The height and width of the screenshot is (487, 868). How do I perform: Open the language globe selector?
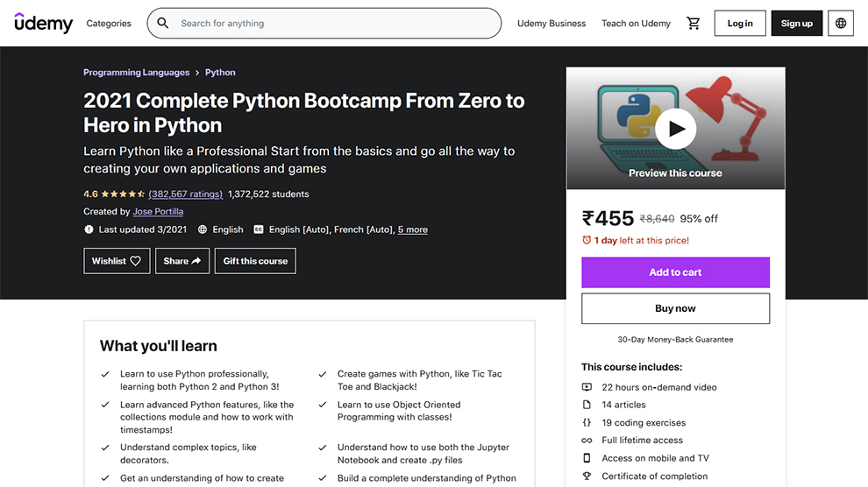(x=840, y=24)
